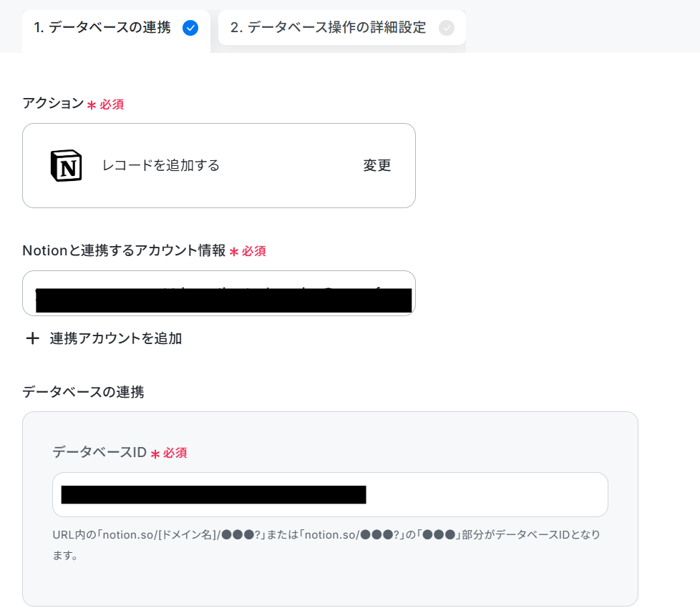Switch to 2. データベース操作の詳細設定 tab
Screen dimensions: 700x613
pyautogui.click(x=342, y=28)
